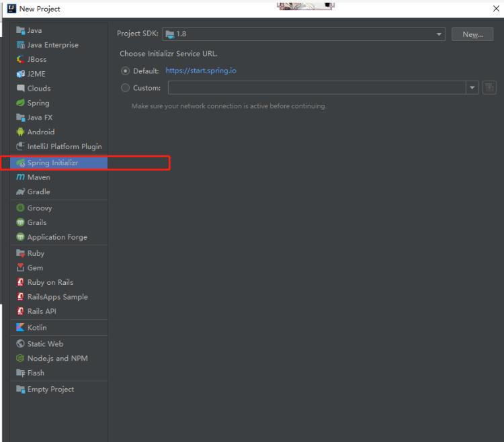Open the https://start.spring.io link

[201, 71]
